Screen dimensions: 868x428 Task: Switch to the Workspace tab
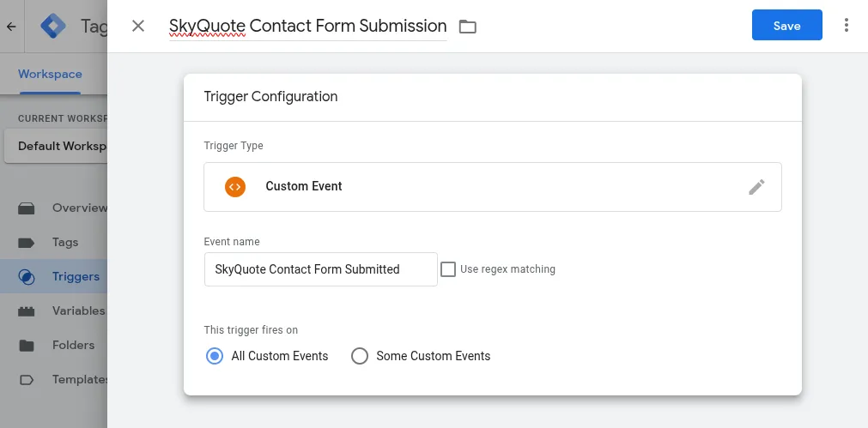pos(50,74)
